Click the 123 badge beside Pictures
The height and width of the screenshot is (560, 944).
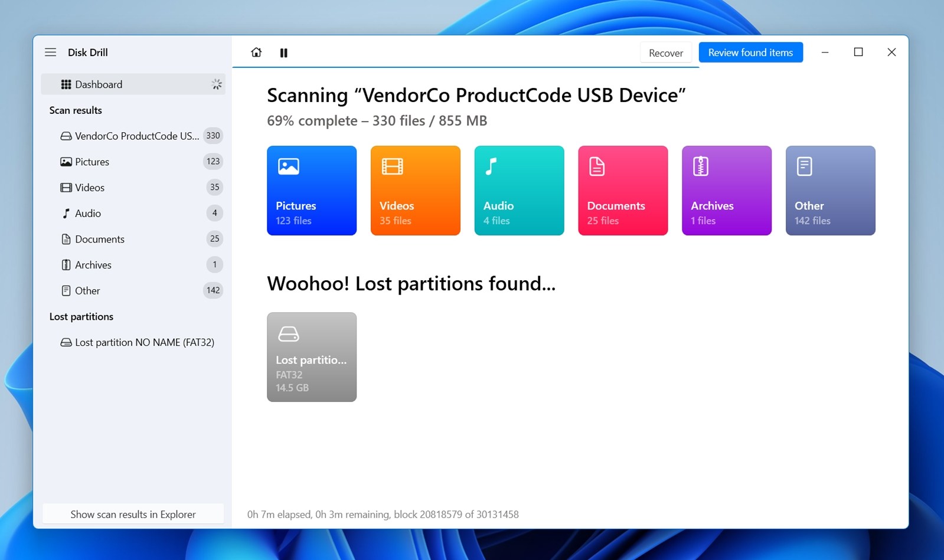click(213, 162)
